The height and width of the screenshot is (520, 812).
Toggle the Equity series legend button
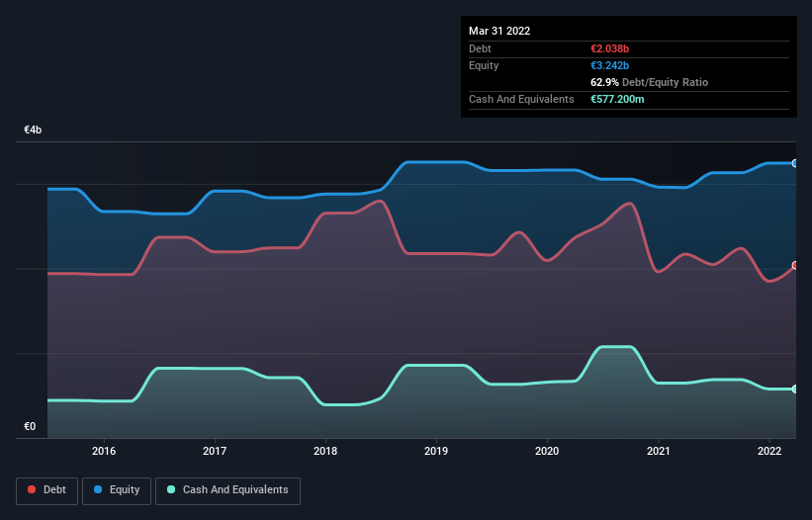tap(117, 490)
